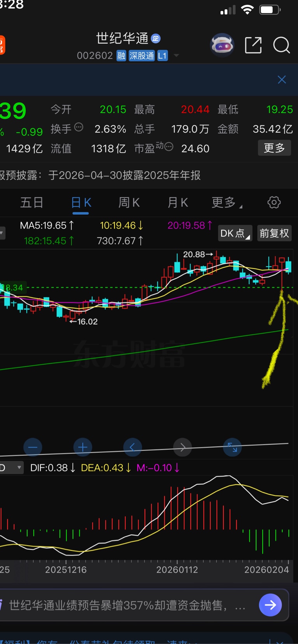Tap the 20260204 date axis label

click(x=267, y=570)
